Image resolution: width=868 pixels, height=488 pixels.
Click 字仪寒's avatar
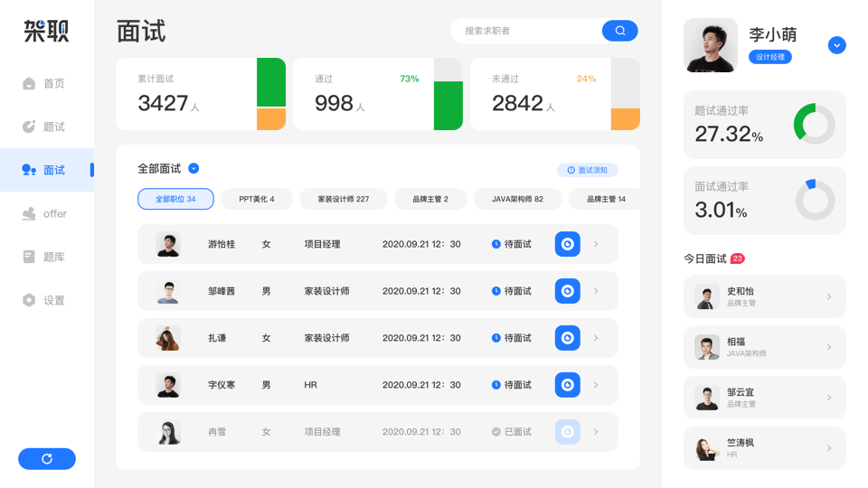[168, 385]
